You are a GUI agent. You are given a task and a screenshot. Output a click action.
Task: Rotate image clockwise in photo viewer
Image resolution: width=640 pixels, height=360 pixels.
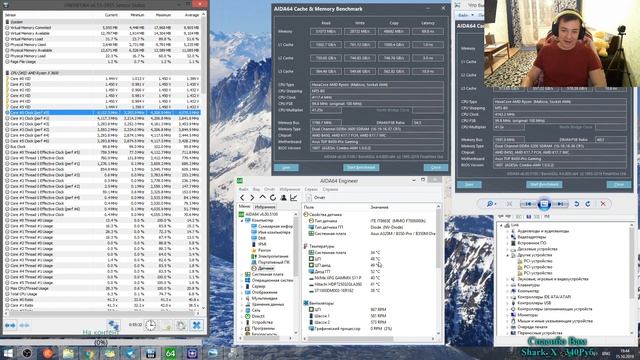[588, 204]
